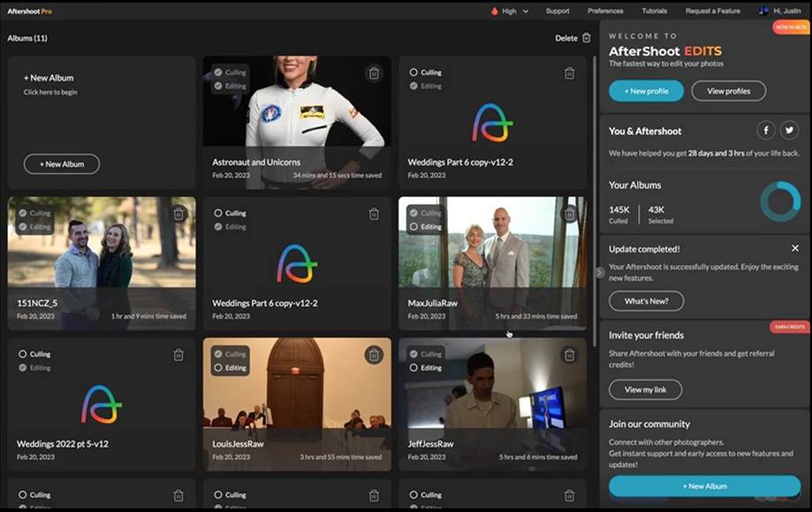
Task: Click the 145K Culled statistic
Action: click(618, 215)
